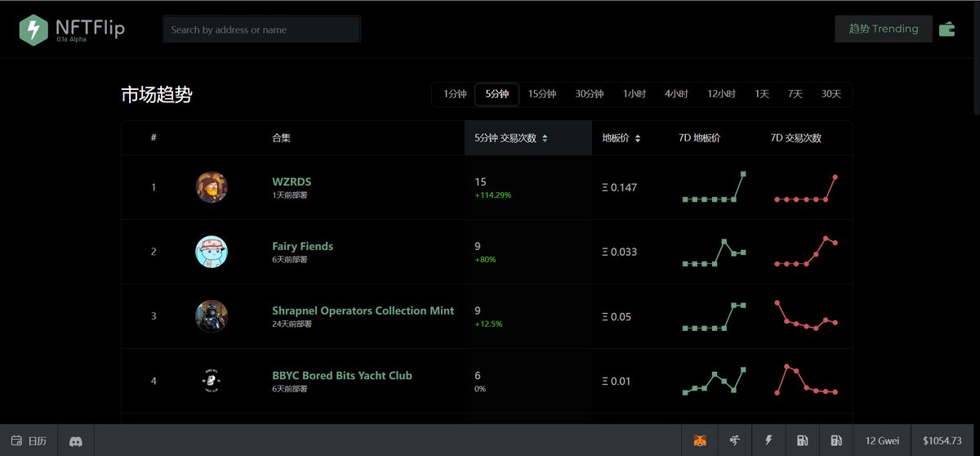980x456 pixels.
Task: Select the 7天 timeframe tab
Action: pos(795,94)
